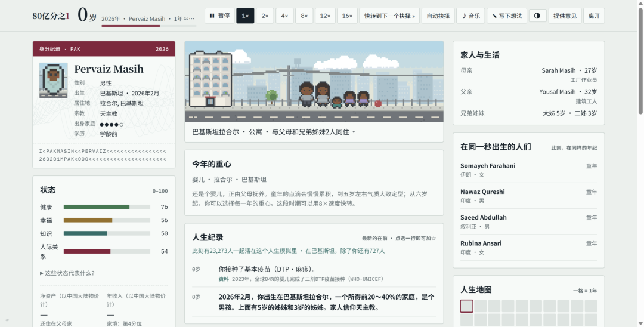This screenshot has width=644, height=327.
Task: Click the 80亿分之1 site logo
Action: click(51, 16)
